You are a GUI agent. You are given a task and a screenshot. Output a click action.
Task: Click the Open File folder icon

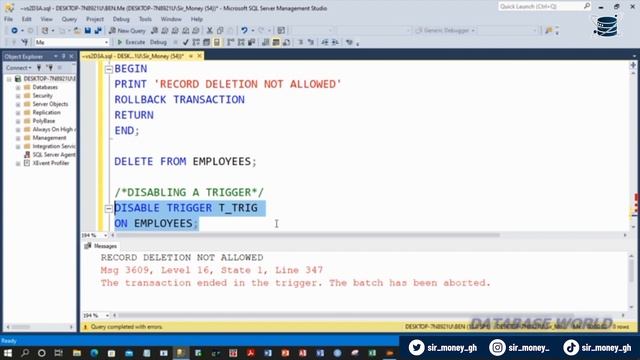click(77, 31)
